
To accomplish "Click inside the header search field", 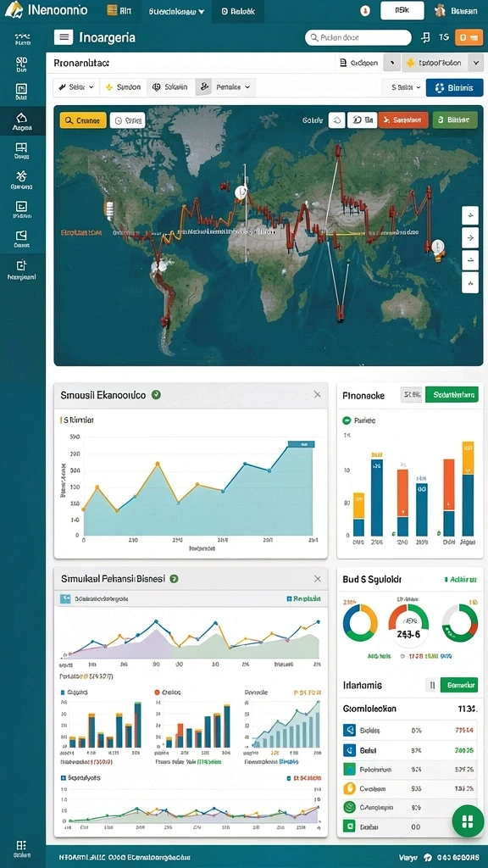I will pos(358,37).
